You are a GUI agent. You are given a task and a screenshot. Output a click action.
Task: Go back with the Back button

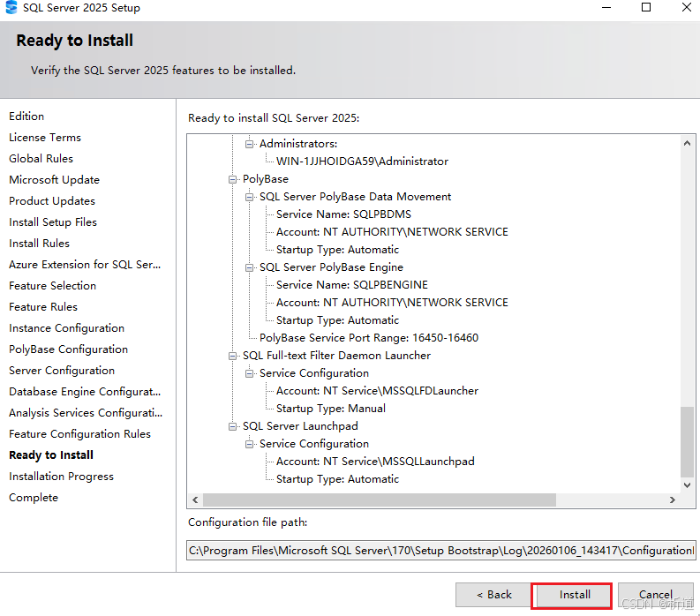(493, 595)
